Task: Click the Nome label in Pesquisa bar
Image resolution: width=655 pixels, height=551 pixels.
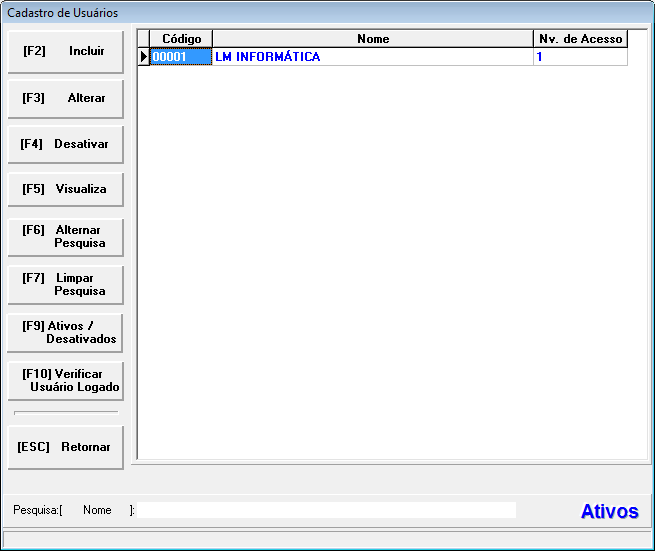Action: (97, 510)
